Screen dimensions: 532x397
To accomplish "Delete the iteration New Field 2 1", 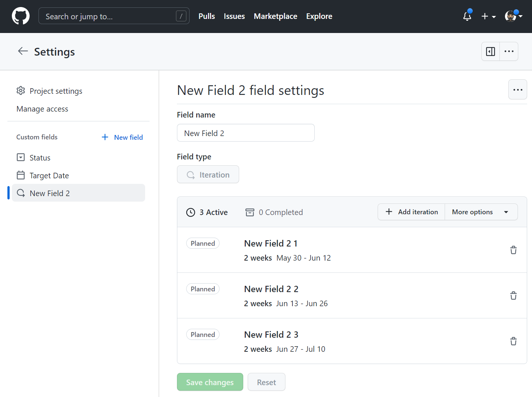I will pos(513,250).
